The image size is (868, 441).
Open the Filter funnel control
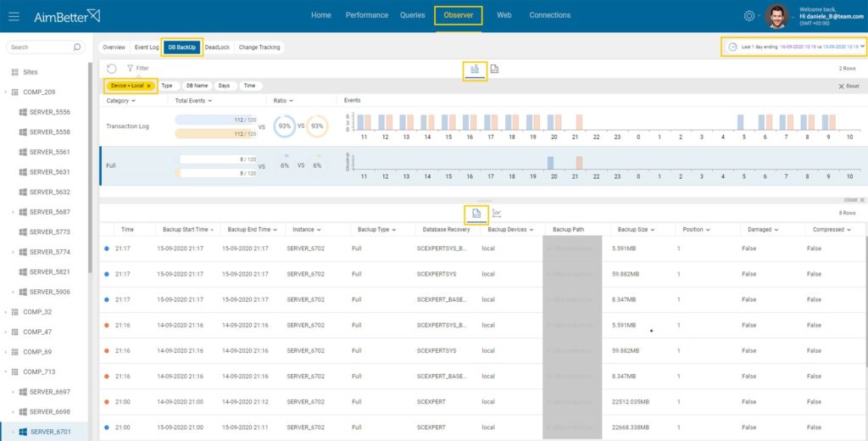click(138, 68)
